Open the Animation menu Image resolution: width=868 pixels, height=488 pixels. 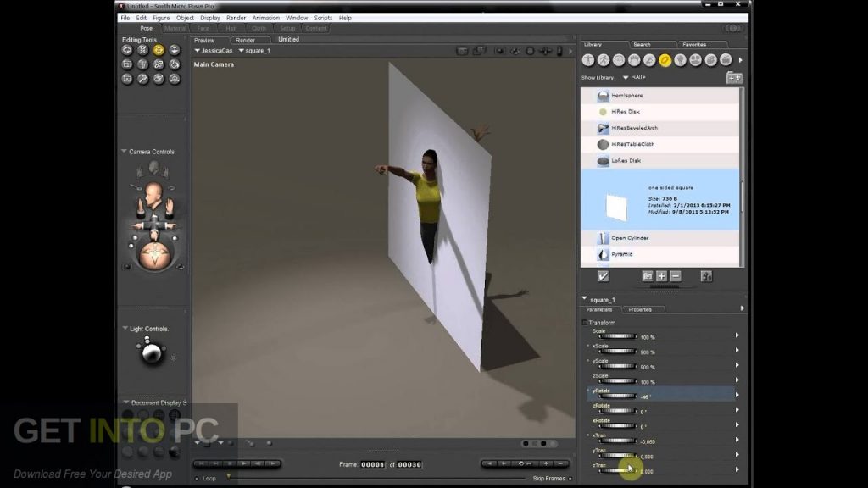tap(265, 18)
